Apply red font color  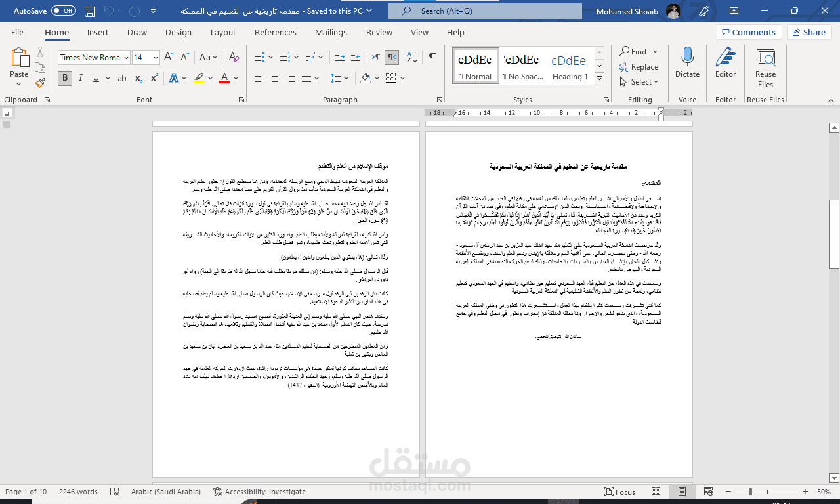pyautogui.click(x=224, y=78)
